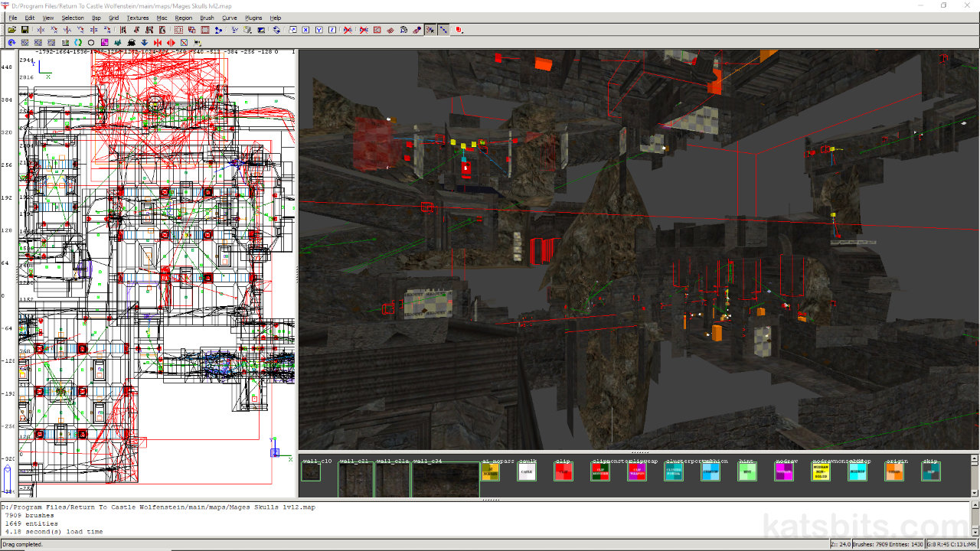Choose the teal skip texture

[x=931, y=472]
